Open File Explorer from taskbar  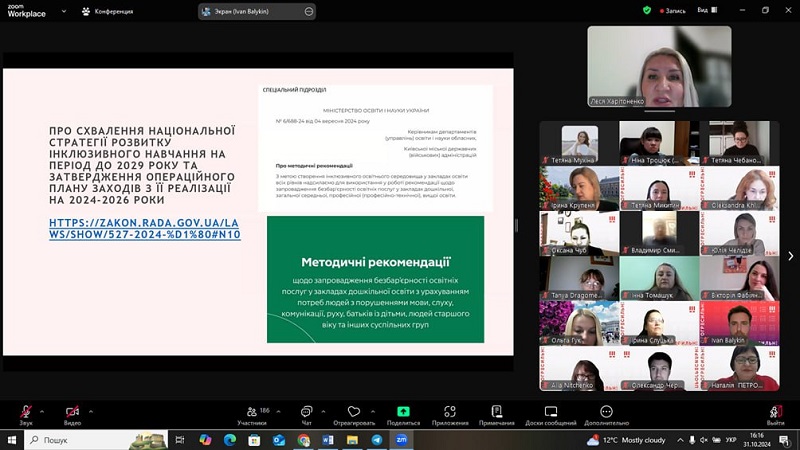click(x=352, y=440)
